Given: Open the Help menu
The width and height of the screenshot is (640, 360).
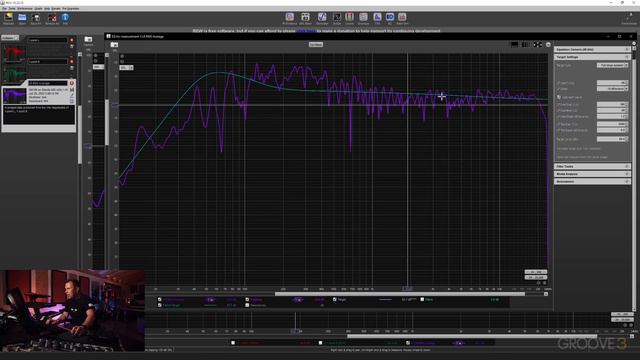Looking at the screenshot, I should coord(47,9).
